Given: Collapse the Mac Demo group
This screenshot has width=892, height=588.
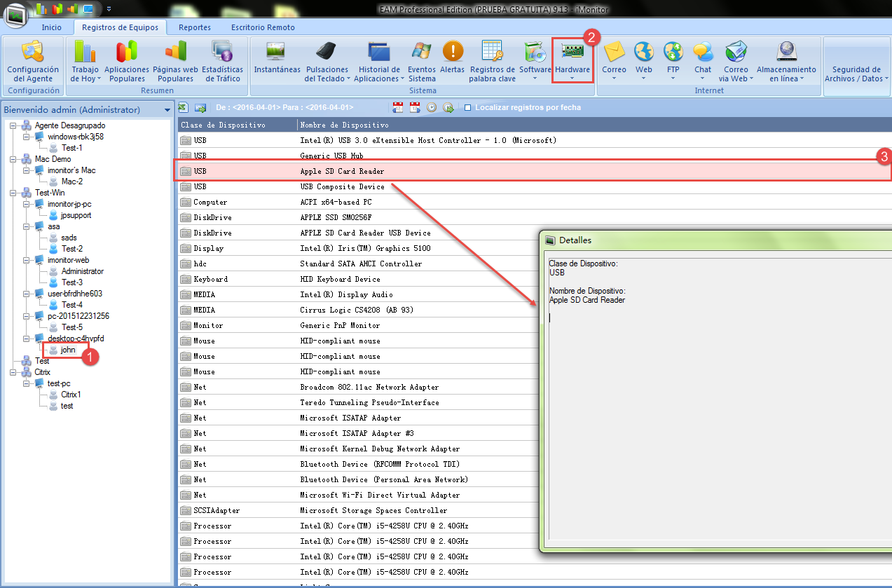Looking at the screenshot, I should pyautogui.click(x=13, y=159).
